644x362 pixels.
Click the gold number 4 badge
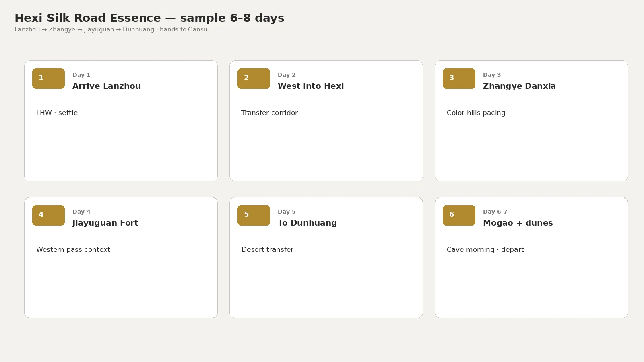click(48, 215)
